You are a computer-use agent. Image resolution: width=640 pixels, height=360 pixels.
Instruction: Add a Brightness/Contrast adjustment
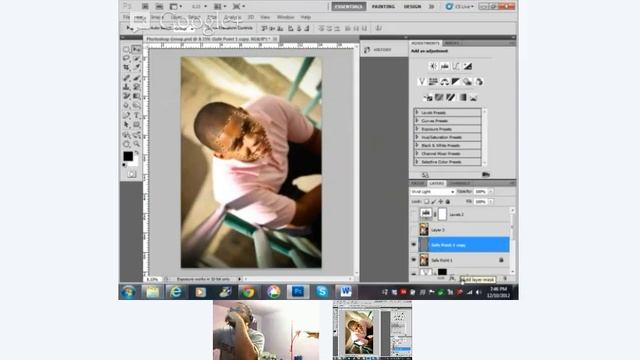[433, 66]
